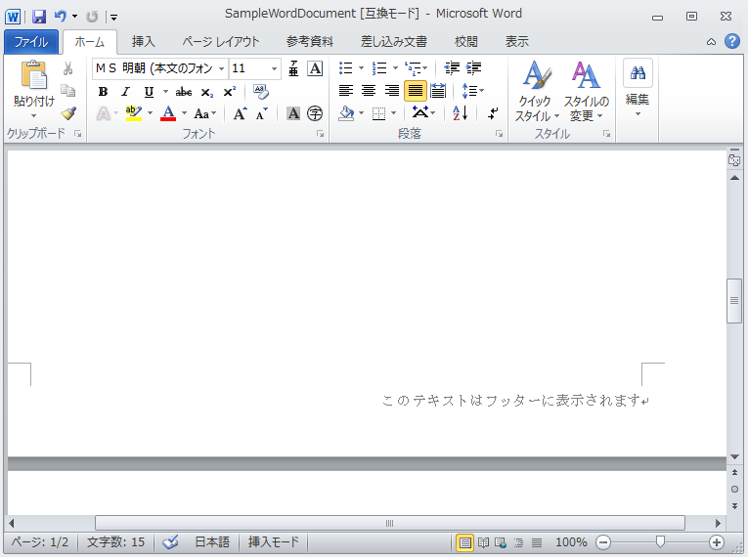Screen dimensions: 748x560
Task: Open the Help question mark icon
Action: (731, 42)
